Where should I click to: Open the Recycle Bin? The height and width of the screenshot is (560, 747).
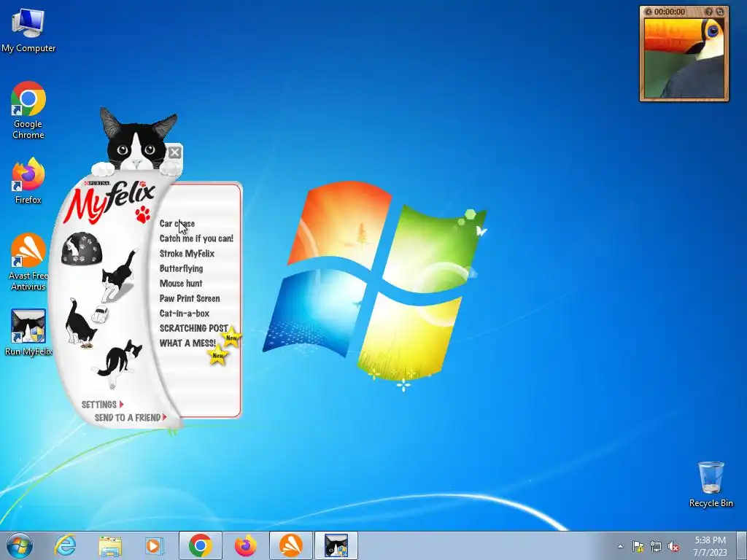click(x=711, y=484)
